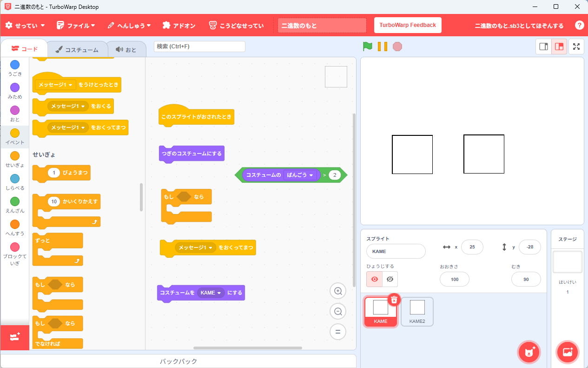Reset workspace zoom to default
The height and width of the screenshot is (368, 588).
[x=338, y=332]
